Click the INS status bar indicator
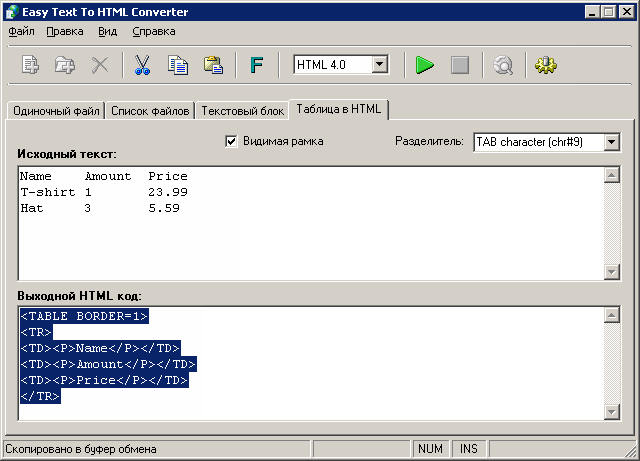 (x=469, y=449)
